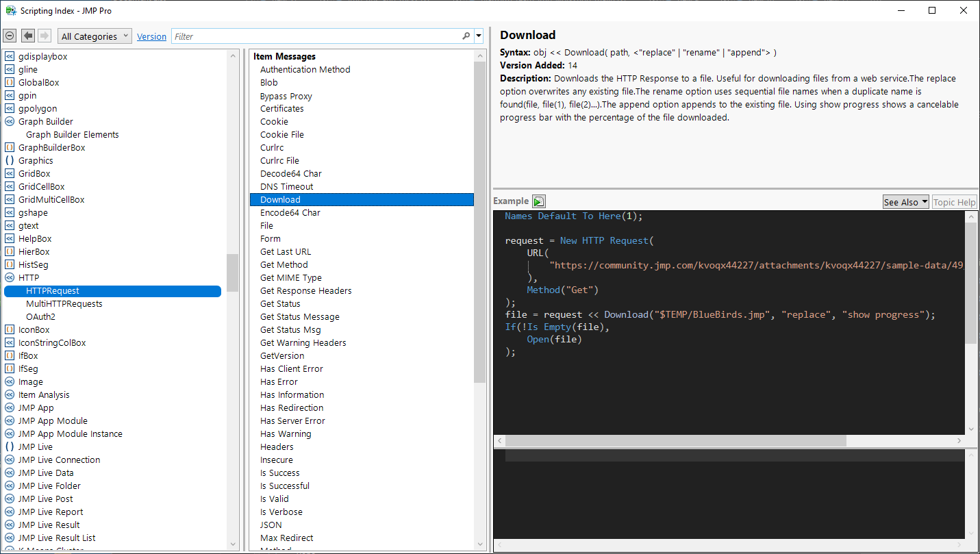The image size is (980, 554).
Task: Click the collapse all minus icon
Action: pyautogui.click(x=10, y=36)
